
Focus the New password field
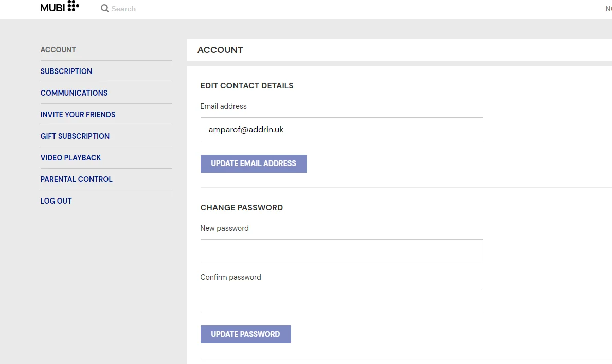[342, 250]
